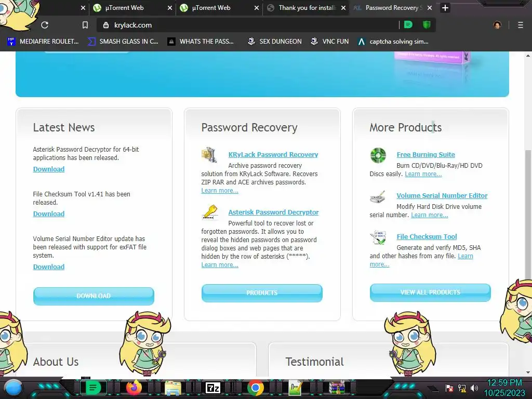
Task: Click the Free Burning Suite disc icon
Action: coord(378,155)
